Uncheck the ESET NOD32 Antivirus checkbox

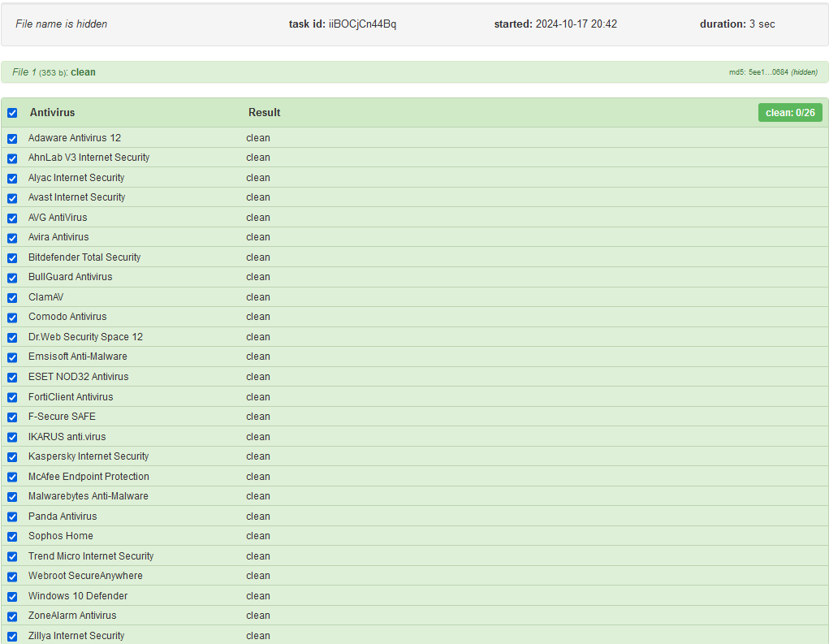coord(12,377)
